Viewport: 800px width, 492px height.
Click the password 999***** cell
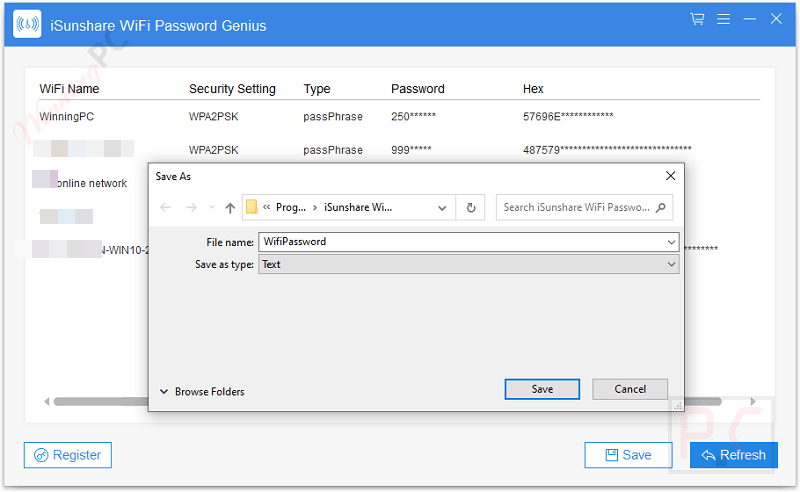(x=411, y=150)
